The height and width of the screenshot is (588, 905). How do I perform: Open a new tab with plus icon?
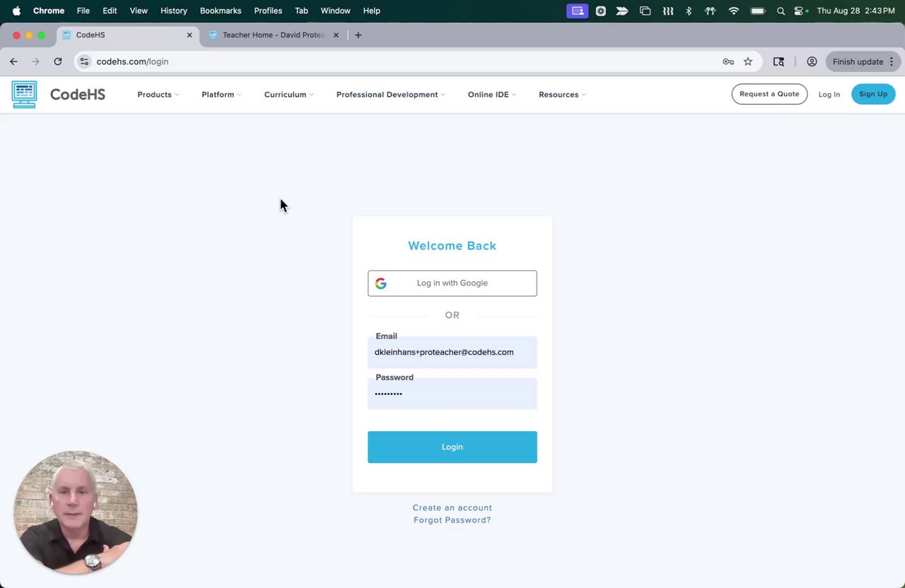point(358,35)
